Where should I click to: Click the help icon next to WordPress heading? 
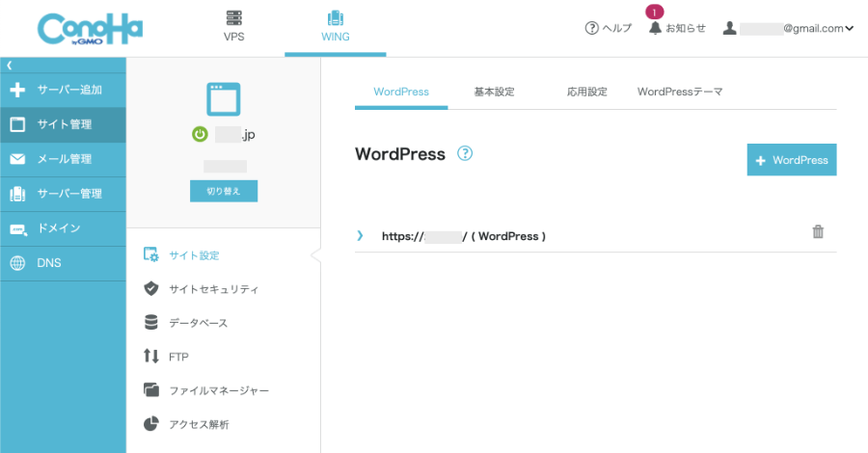coord(465,153)
